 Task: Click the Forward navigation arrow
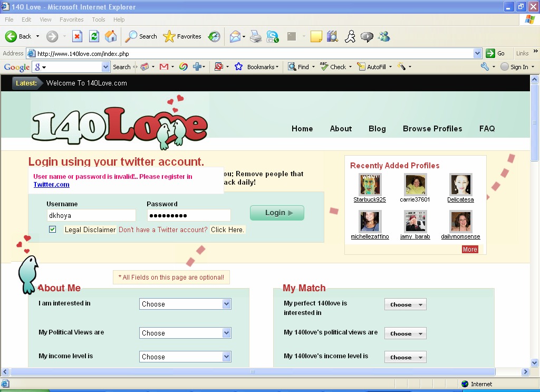coord(52,36)
